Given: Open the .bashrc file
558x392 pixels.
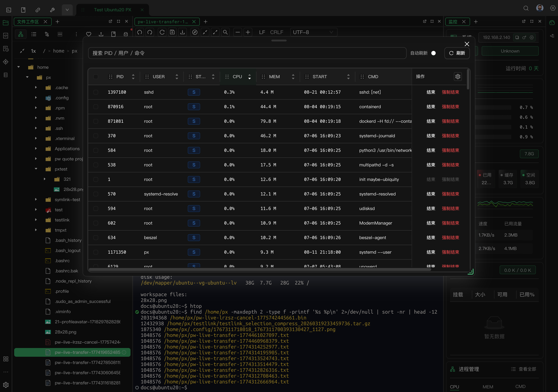Looking at the screenshot, I should 62,261.
